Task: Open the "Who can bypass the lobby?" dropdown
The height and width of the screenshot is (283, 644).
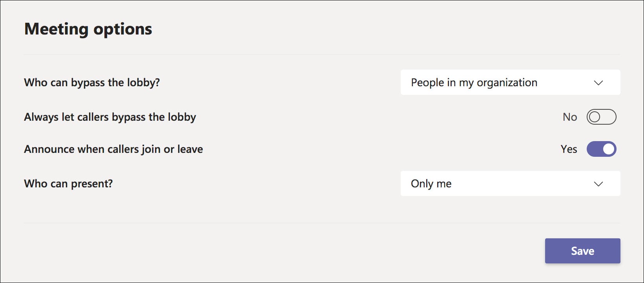Action: point(510,82)
